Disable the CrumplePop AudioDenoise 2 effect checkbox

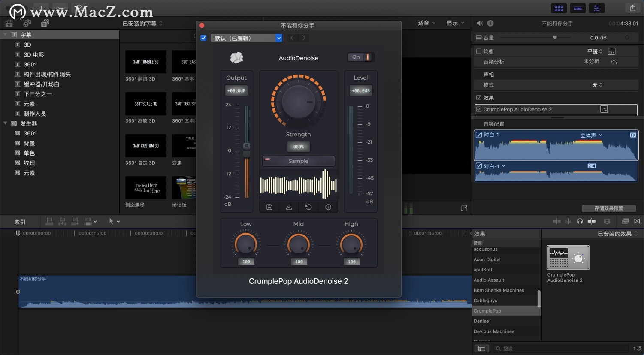coord(479,109)
